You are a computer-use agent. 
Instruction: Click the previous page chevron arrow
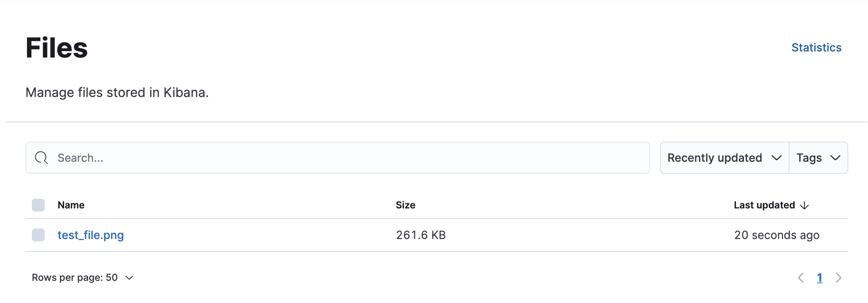pos(801,278)
